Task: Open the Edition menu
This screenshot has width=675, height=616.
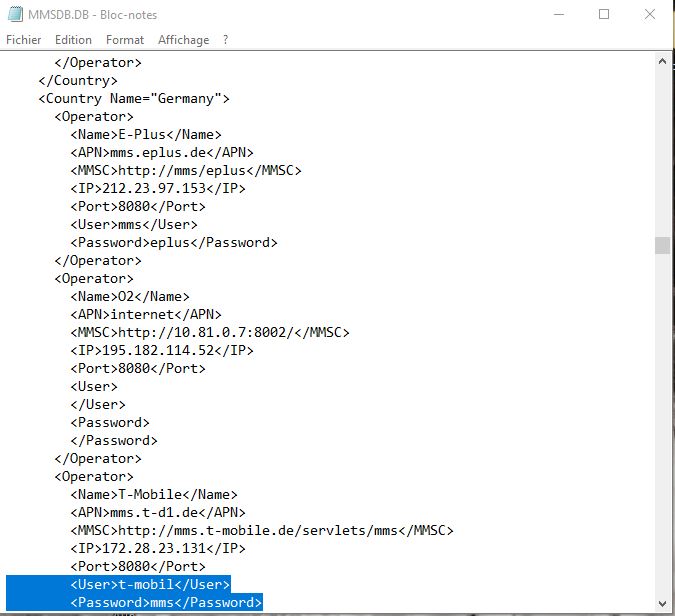Action: coord(73,40)
